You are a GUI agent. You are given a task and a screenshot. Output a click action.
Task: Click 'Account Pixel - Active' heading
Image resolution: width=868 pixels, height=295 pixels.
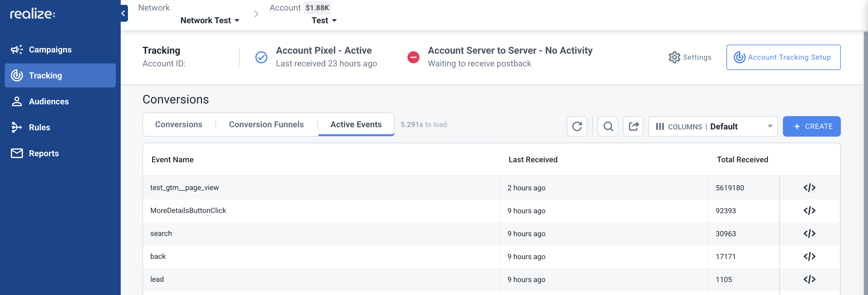(x=324, y=50)
